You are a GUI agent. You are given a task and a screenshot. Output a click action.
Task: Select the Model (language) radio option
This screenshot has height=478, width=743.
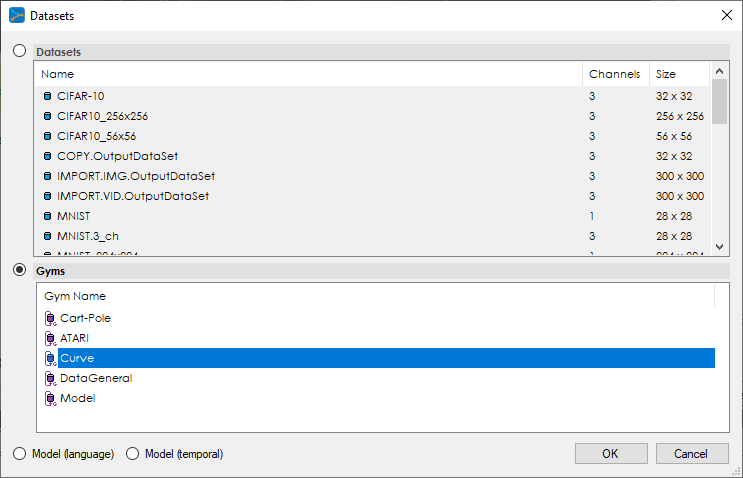tap(20, 454)
